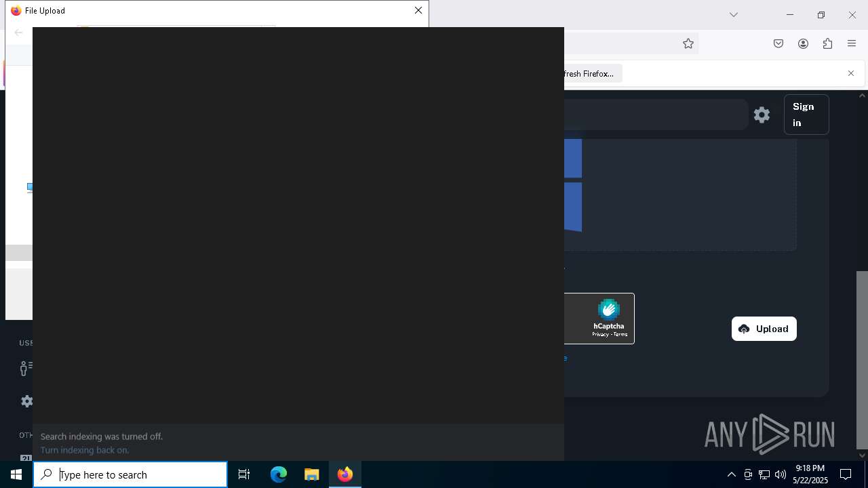This screenshot has height=488, width=868.
Task: Open the Firefox application menu
Action: click(x=852, y=43)
